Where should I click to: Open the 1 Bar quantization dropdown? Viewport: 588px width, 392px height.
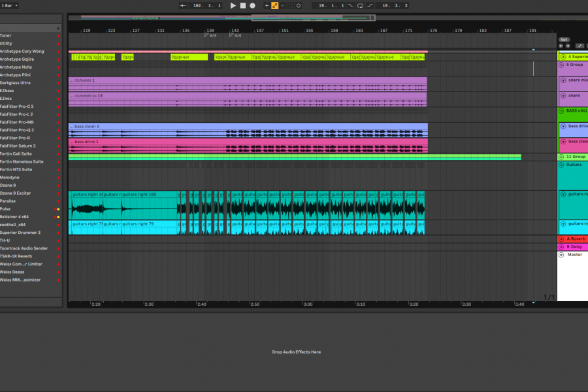(x=9, y=5)
